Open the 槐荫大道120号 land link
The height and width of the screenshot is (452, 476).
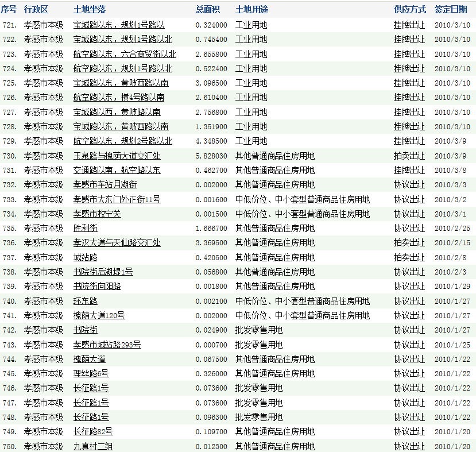click(x=99, y=315)
